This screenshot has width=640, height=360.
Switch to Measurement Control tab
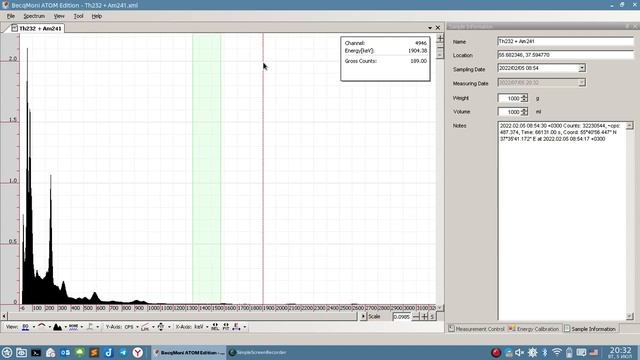click(x=476, y=329)
